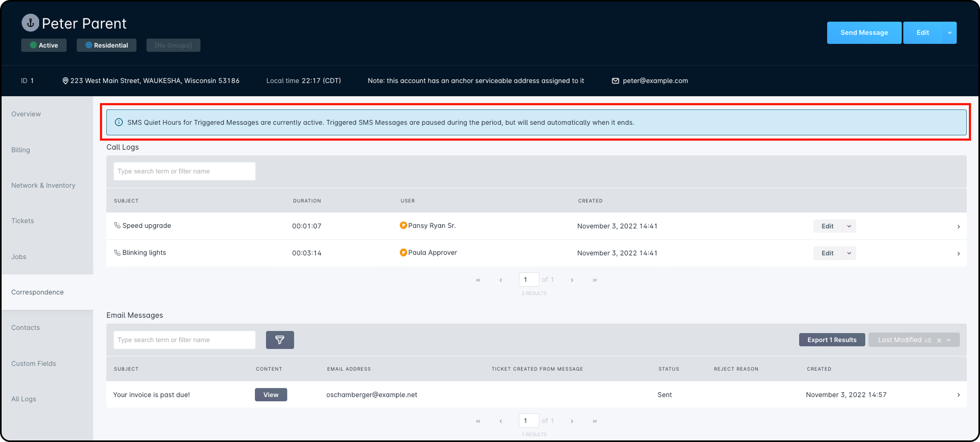
Task: Go to last page of Email Messages
Action: (x=595, y=421)
